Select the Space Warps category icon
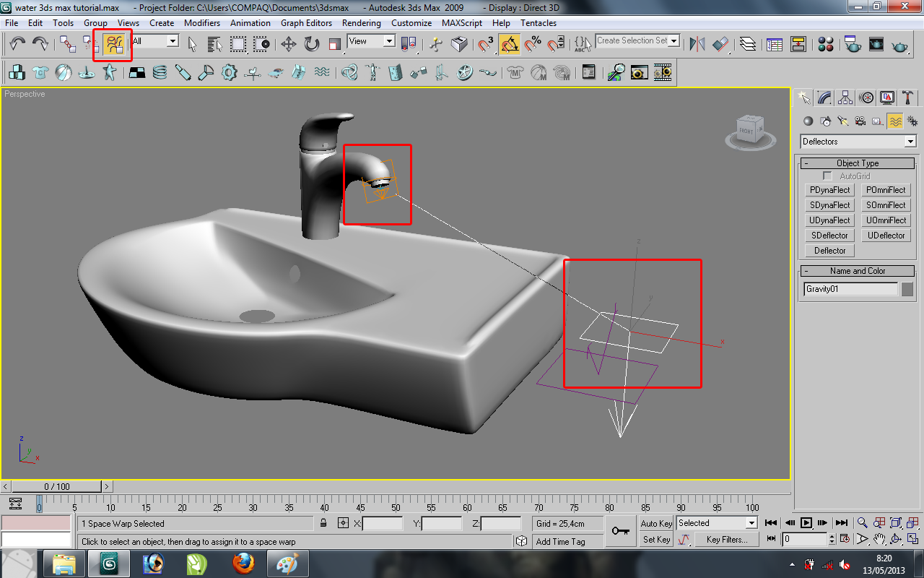The image size is (924, 578). (894, 121)
